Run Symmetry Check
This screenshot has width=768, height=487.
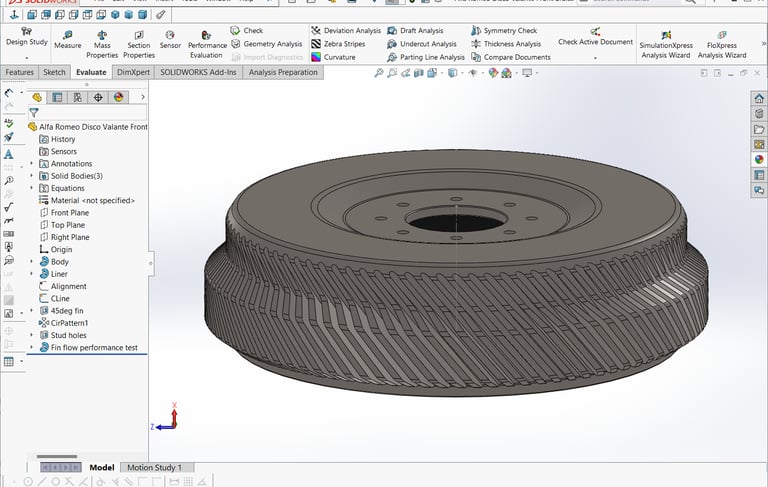point(504,30)
